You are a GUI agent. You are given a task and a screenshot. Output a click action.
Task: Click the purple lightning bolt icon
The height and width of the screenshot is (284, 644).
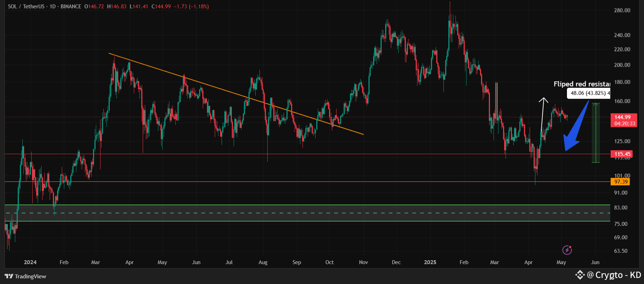567,250
